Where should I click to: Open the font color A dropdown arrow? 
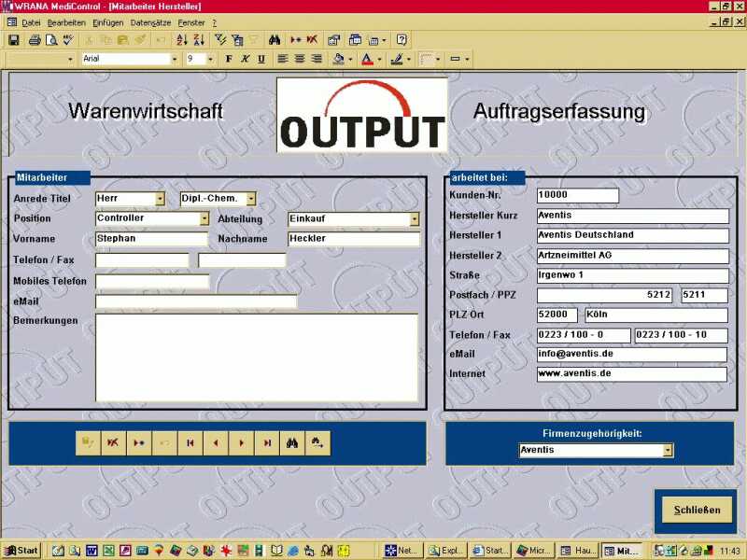pyautogui.click(x=380, y=59)
